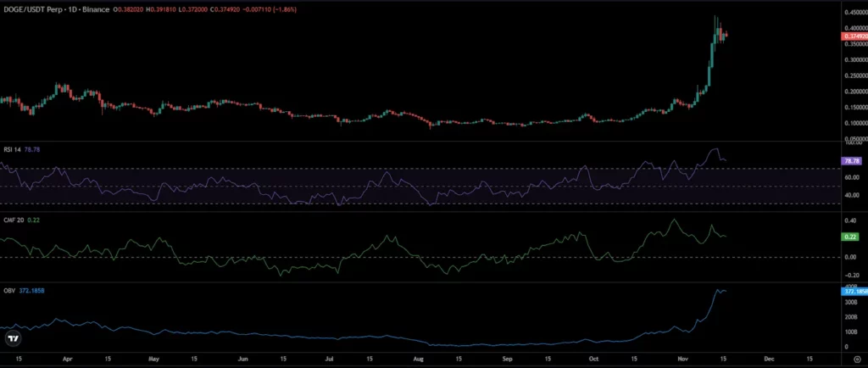Click the red 0.374920 price tag
The height and width of the screenshot is (368, 868).
854,36
